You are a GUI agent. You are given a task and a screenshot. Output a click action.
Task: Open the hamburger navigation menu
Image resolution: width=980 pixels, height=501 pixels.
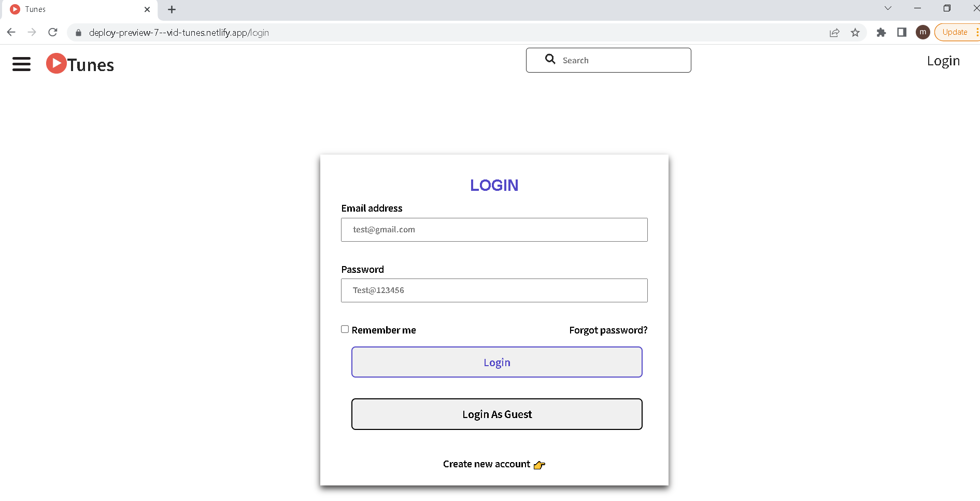click(x=21, y=64)
